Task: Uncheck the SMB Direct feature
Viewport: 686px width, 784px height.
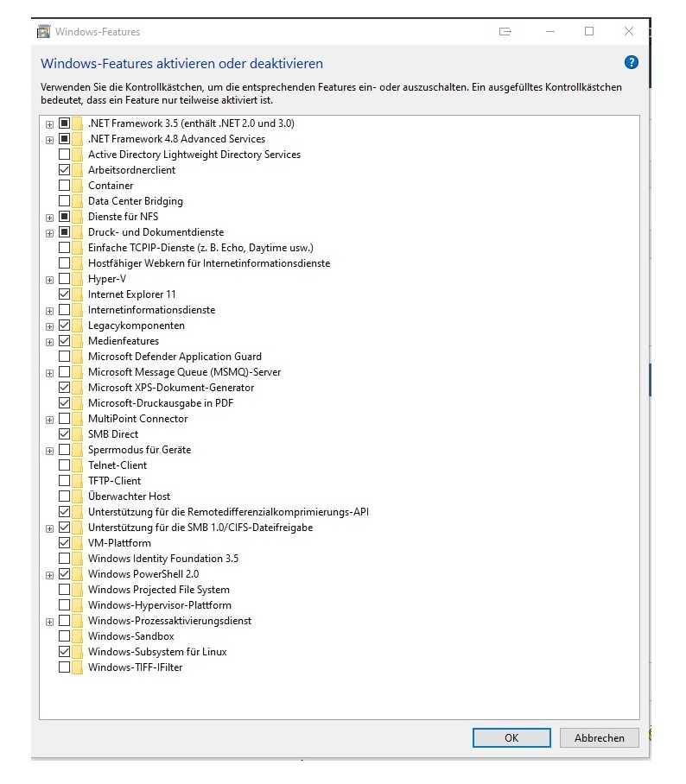Action: point(64,434)
